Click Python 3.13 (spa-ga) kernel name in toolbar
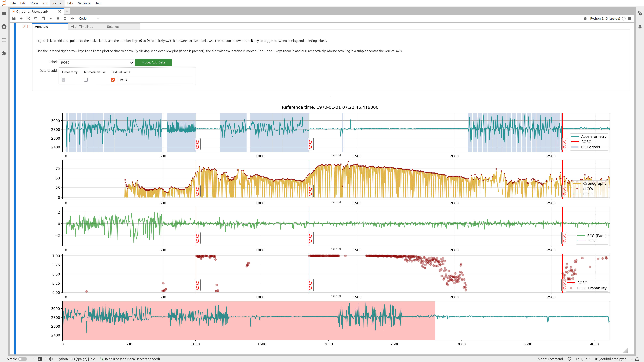The width and height of the screenshot is (644, 362). (x=605, y=18)
